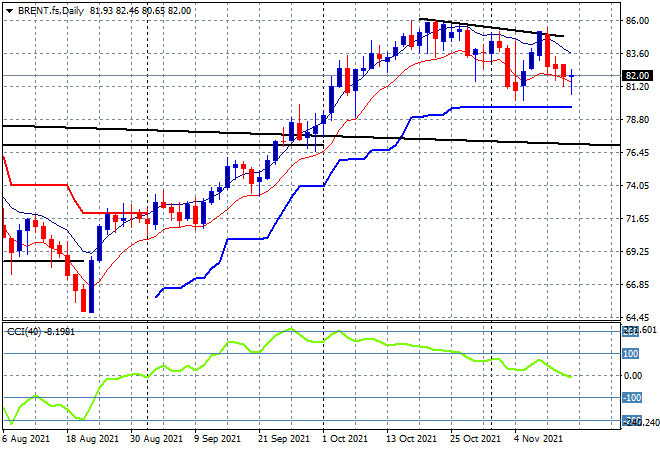Click the 6 Aug 2021 date label
This screenshot has width=660, height=450.
pos(26,439)
